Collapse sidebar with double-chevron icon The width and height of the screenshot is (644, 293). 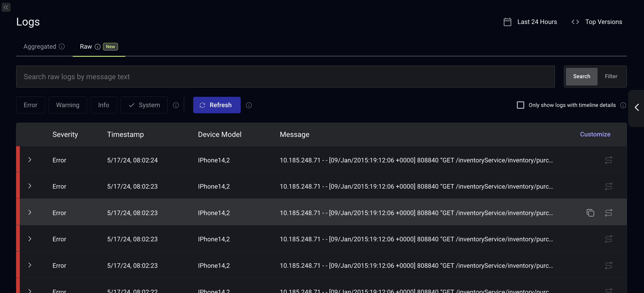click(x=6, y=7)
